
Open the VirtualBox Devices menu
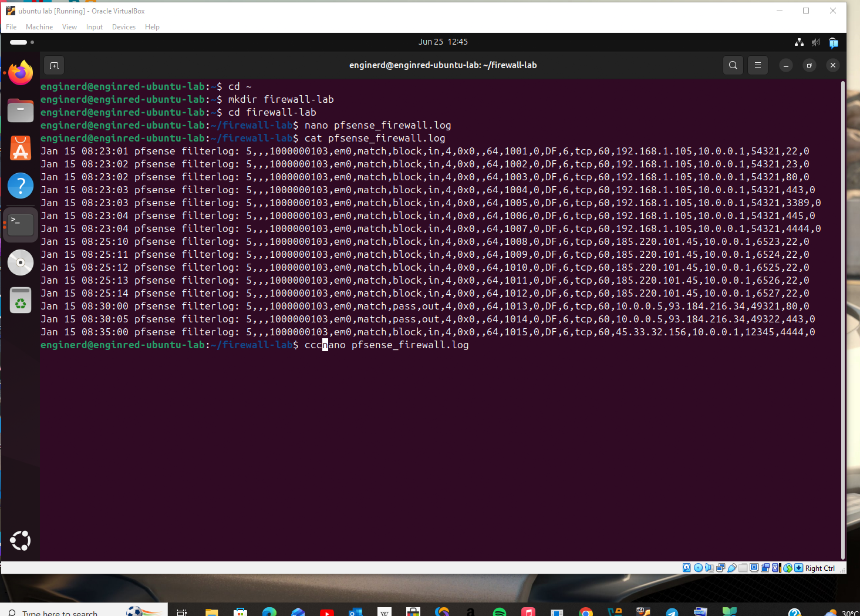pyautogui.click(x=124, y=27)
